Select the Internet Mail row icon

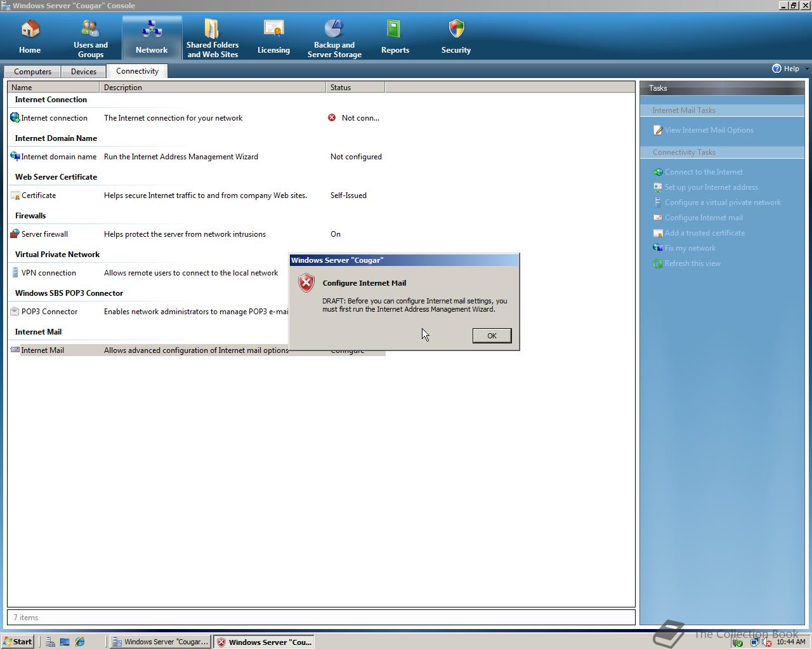[15, 350]
